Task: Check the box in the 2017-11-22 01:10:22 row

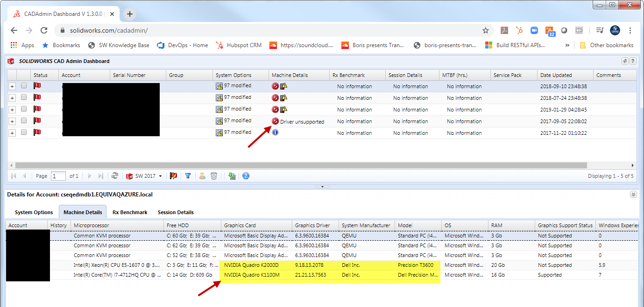Action: click(x=23, y=133)
